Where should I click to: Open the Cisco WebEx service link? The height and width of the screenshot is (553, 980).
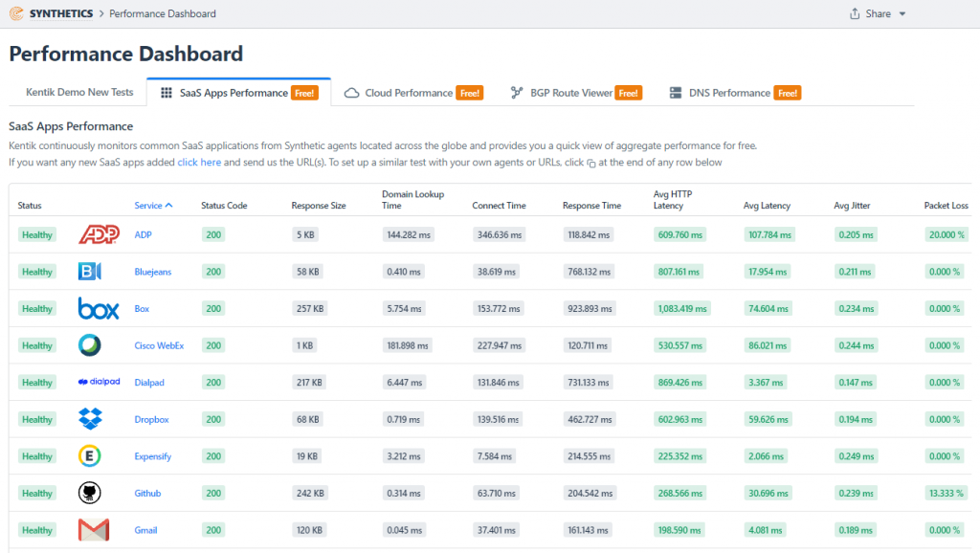[x=159, y=345]
